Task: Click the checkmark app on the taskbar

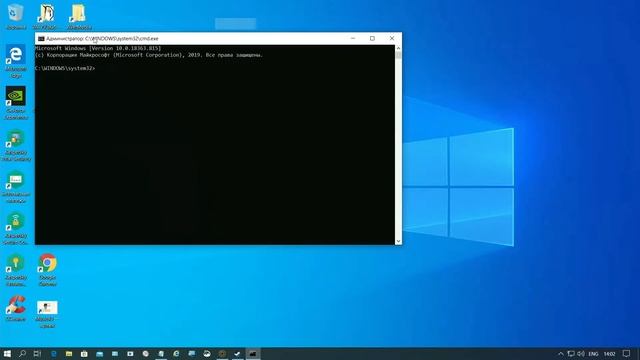Action: pos(237,353)
